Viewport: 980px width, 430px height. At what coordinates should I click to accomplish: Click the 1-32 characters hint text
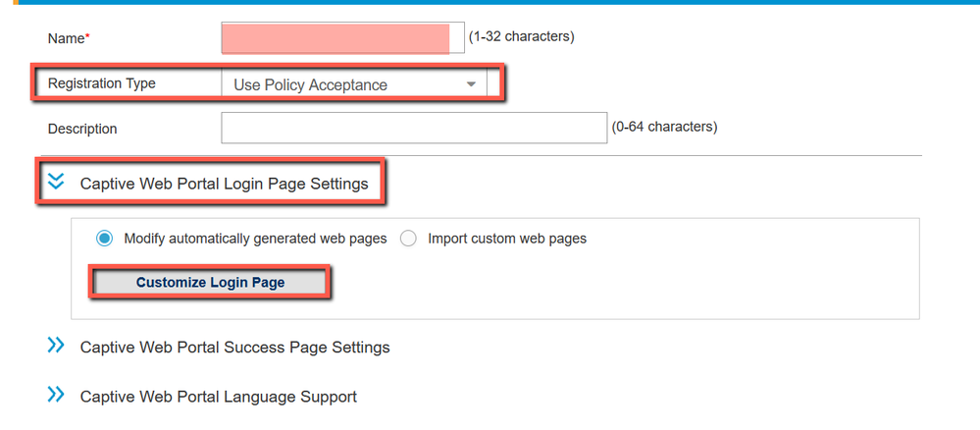click(521, 37)
